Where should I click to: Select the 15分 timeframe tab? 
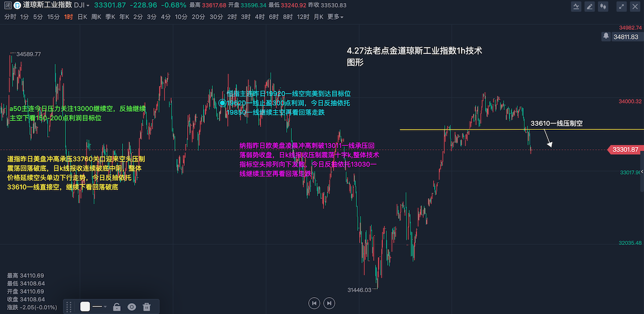pos(53,17)
